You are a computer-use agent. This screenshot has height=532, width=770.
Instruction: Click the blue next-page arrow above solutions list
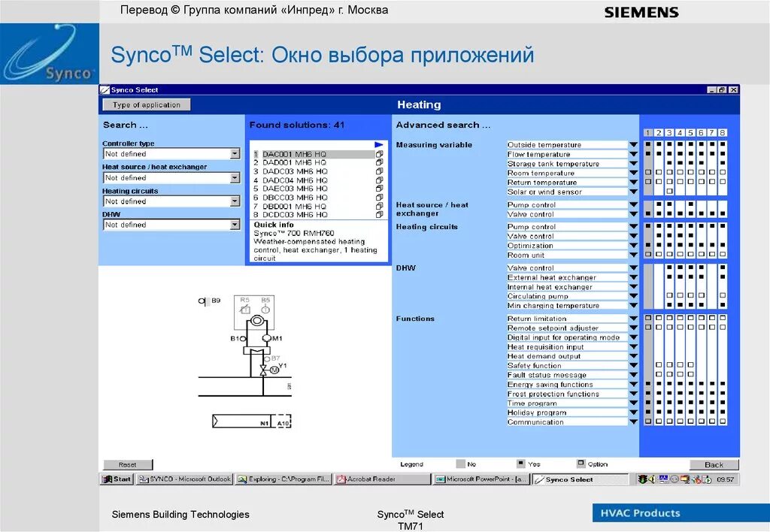[x=379, y=145]
